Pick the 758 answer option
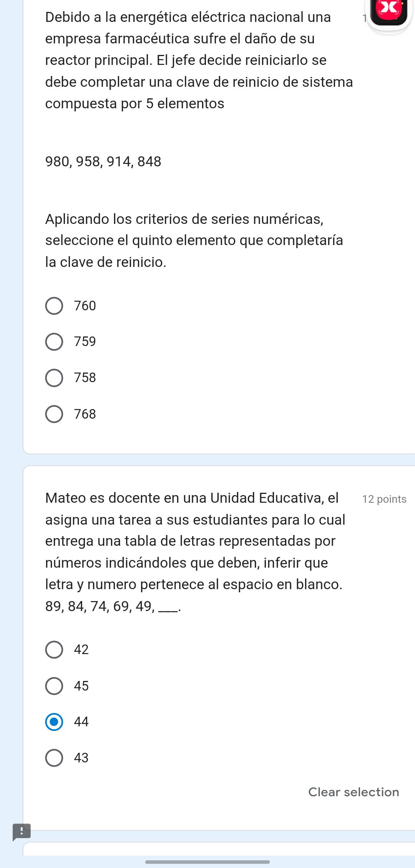Screen dimensions: 415x868 pyautogui.click(x=54, y=378)
